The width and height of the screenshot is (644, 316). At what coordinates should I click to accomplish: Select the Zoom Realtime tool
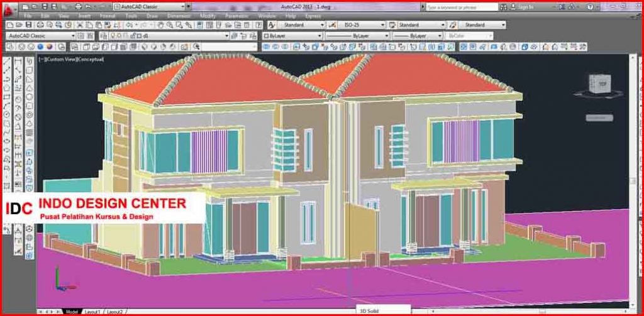(x=170, y=25)
